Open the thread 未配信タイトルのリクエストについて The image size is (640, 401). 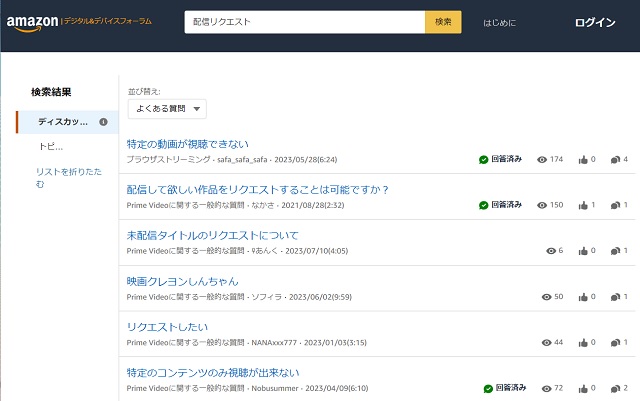[x=212, y=236]
